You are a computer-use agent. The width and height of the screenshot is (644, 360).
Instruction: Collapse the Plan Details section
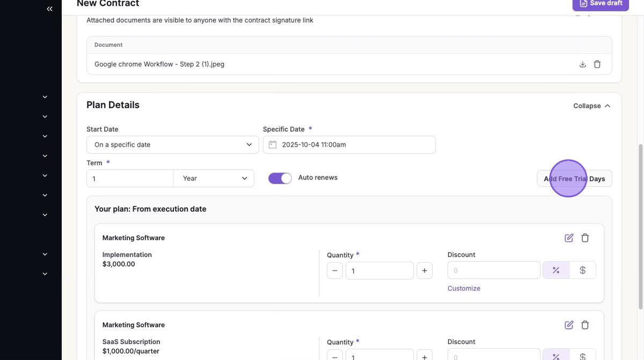click(x=591, y=106)
